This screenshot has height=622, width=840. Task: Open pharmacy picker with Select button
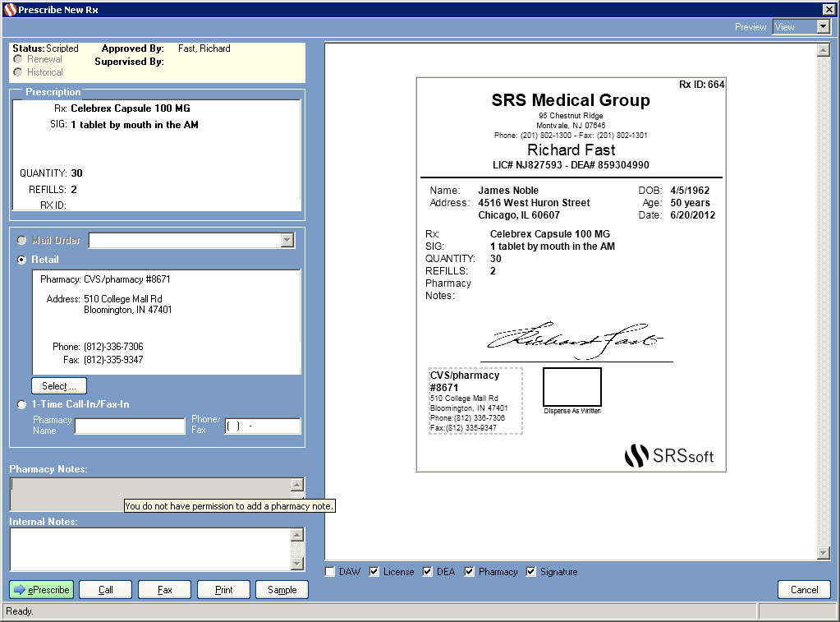59,386
